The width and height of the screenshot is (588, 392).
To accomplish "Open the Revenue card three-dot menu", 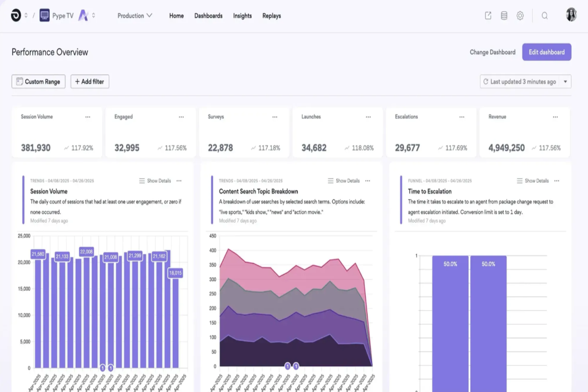I will point(555,117).
